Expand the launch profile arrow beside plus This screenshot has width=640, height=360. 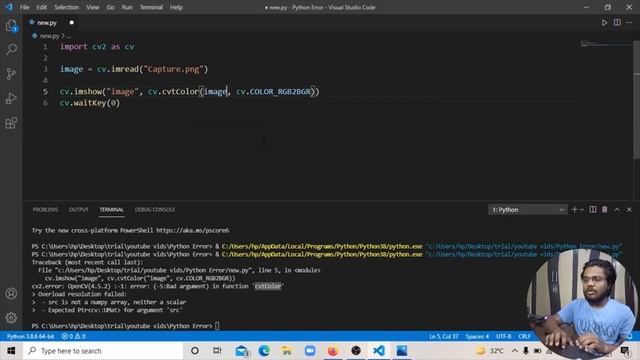(x=582, y=210)
